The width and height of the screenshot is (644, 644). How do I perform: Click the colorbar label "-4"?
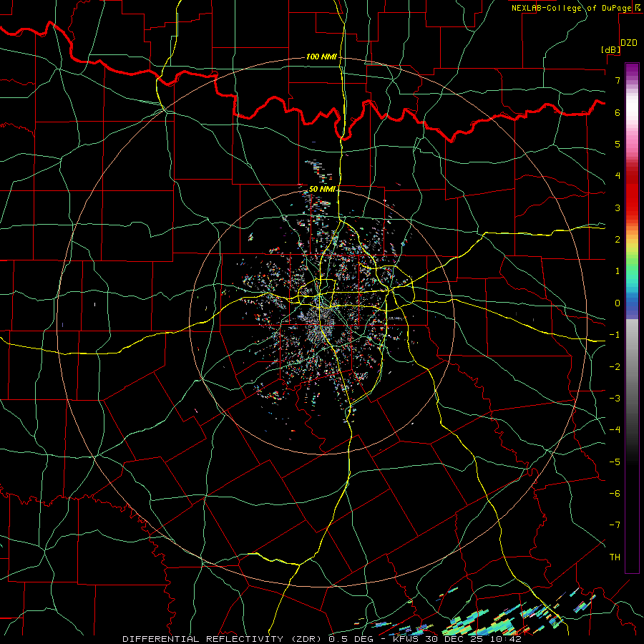615,430
